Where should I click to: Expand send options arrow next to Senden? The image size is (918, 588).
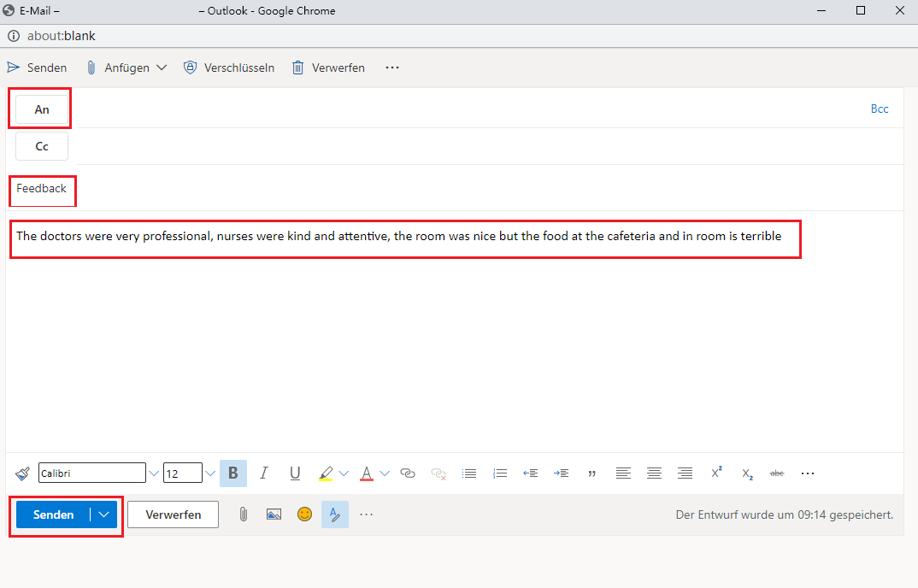[104, 514]
